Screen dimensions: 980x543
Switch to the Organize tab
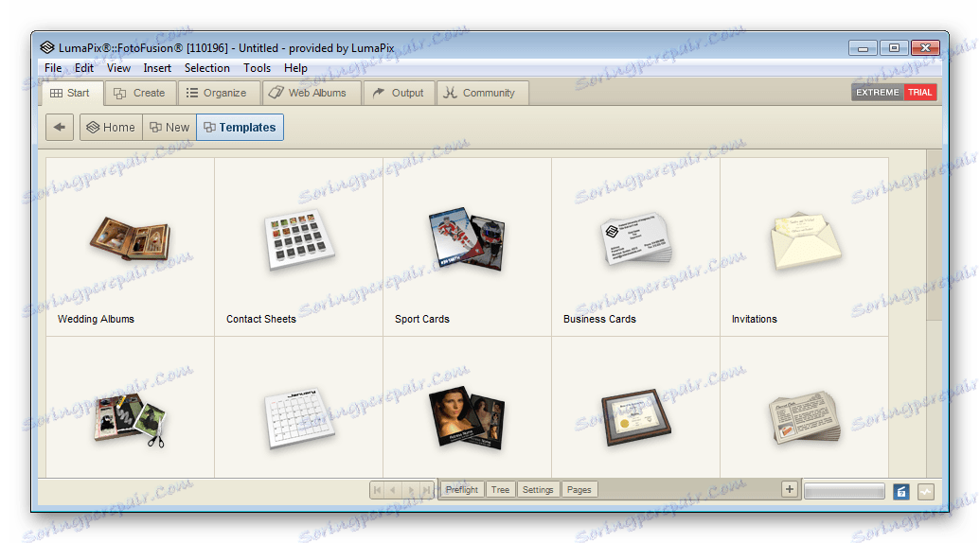click(218, 93)
